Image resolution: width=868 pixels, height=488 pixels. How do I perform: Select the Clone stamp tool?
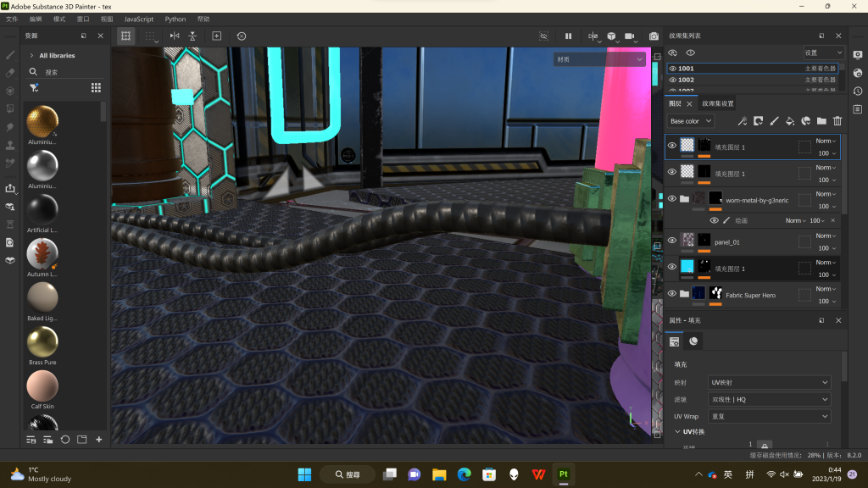pyautogui.click(x=10, y=146)
